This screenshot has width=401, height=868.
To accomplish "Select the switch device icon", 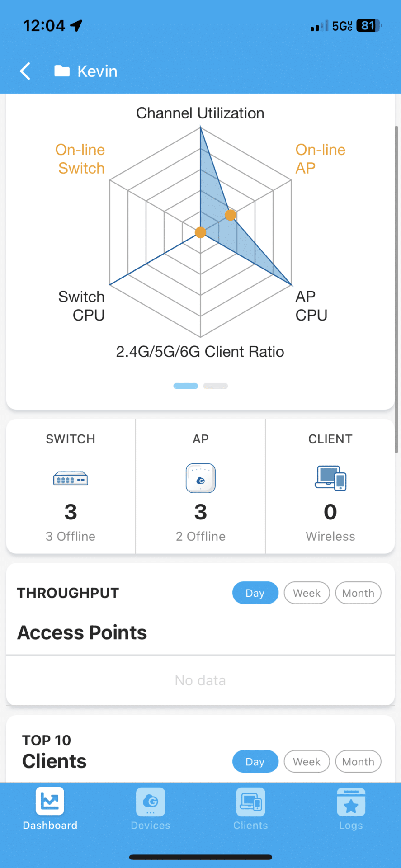I will [71, 478].
